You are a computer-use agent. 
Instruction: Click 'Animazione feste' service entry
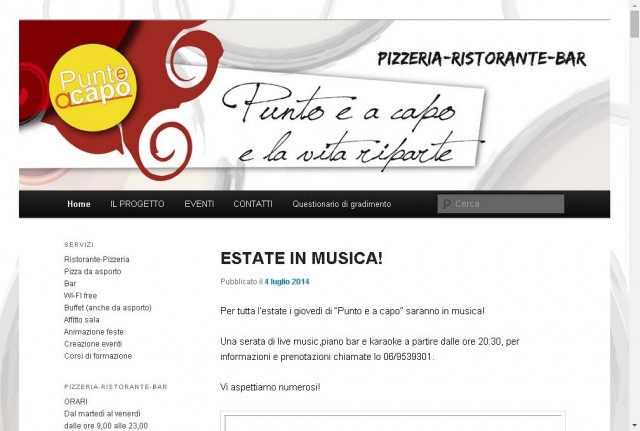pyautogui.click(x=94, y=332)
